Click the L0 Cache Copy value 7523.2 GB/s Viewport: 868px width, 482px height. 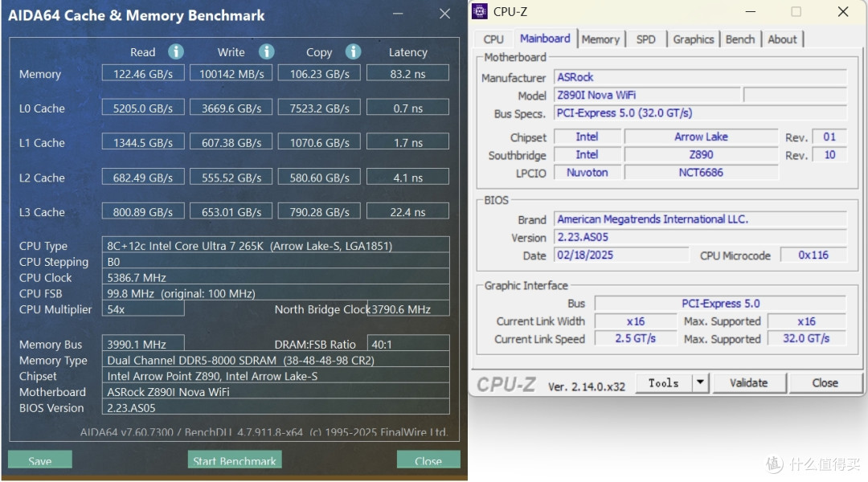click(x=319, y=108)
